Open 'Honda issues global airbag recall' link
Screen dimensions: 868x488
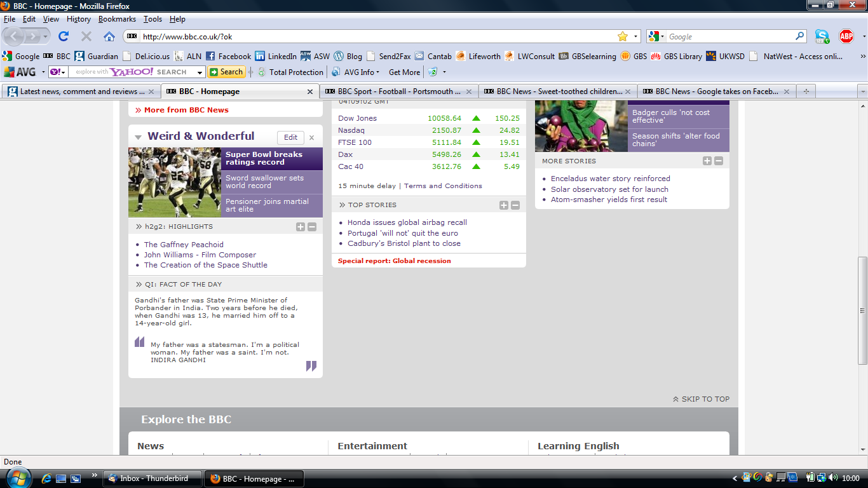click(407, 222)
